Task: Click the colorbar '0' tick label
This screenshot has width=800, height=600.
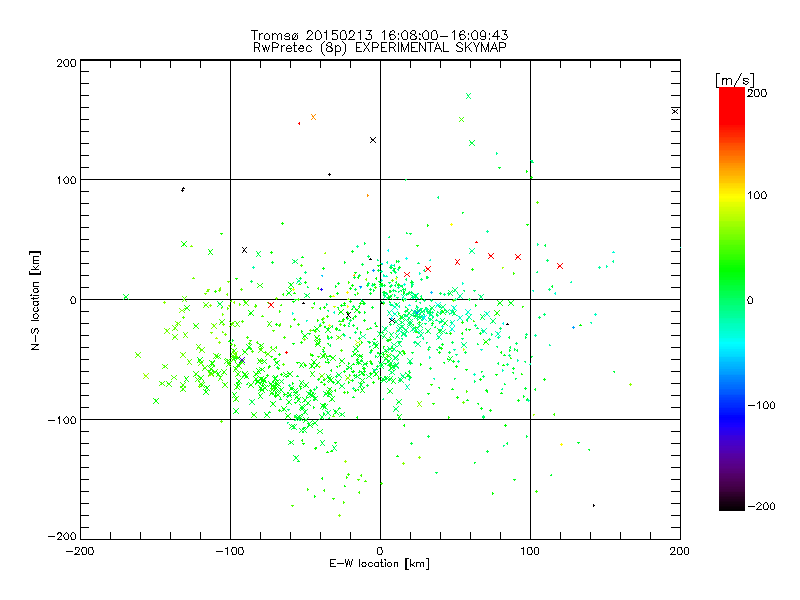Action: pyautogui.click(x=750, y=300)
